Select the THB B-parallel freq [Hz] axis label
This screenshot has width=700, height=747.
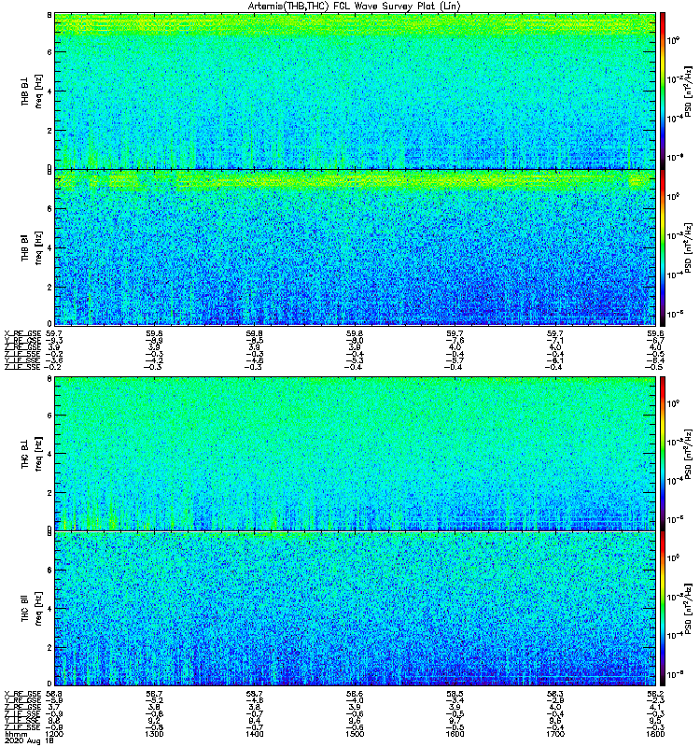point(39,248)
